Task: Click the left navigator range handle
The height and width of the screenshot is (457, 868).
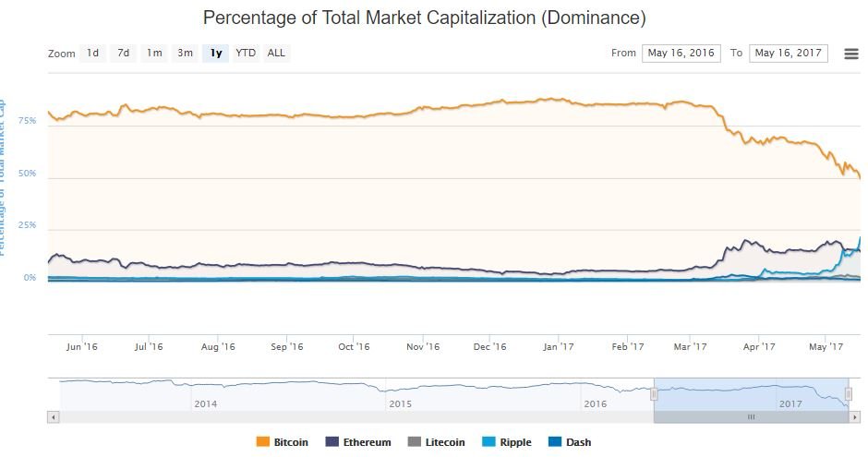Action: (x=654, y=394)
